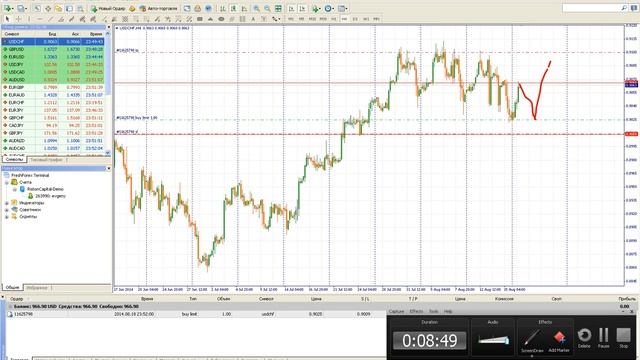Select order 11625798 row in terminal
This screenshot has height=360, width=640.
coord(196,314)
